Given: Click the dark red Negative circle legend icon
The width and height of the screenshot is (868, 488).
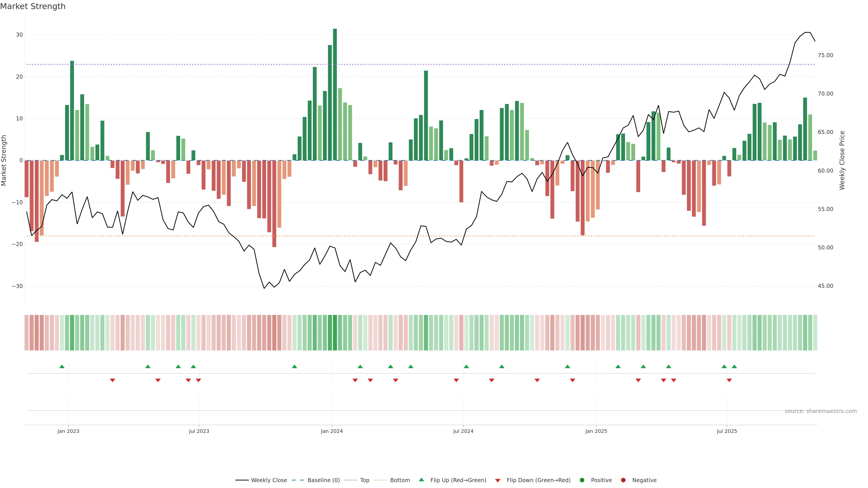Looking at the screenshot, I should (623, 480).
